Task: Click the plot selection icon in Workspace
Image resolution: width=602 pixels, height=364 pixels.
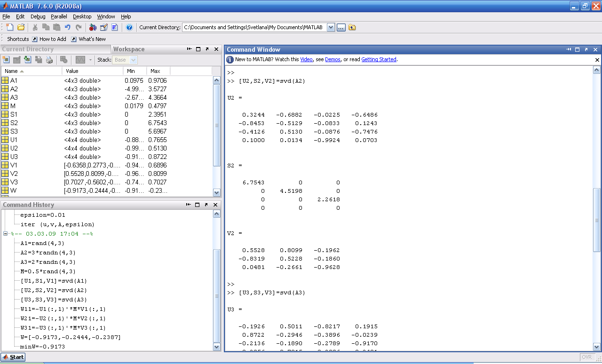Action: 80,60
